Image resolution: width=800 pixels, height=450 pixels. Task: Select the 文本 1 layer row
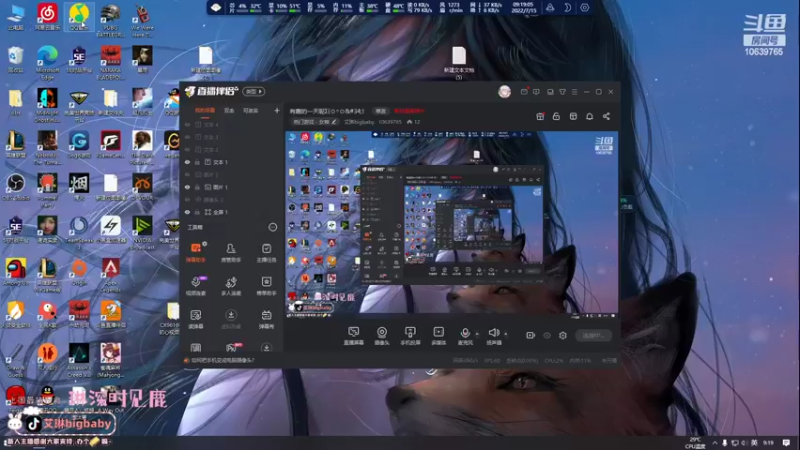click(x=232, y=162)
